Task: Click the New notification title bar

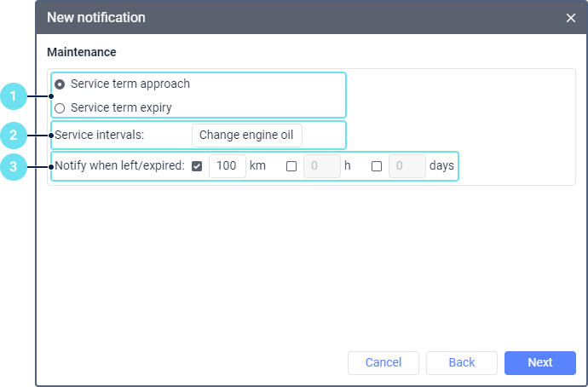Action: point(256,17)
